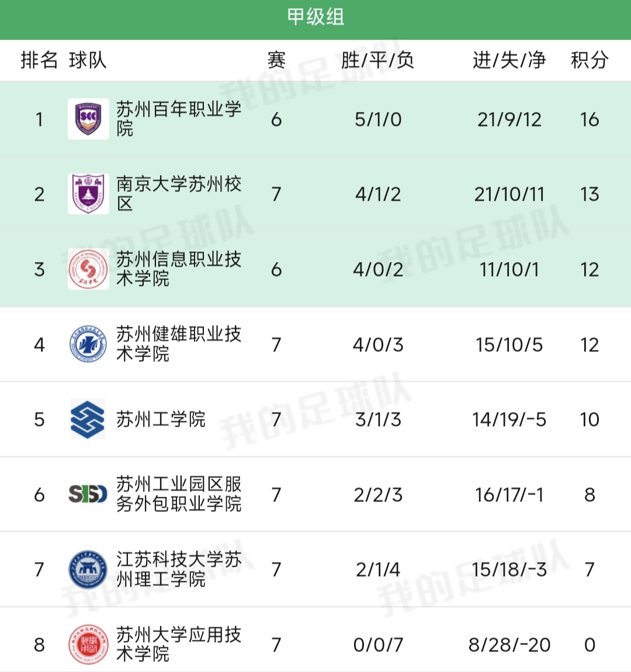Tap the 苏州大学应用技术学院 red seal logo
631x672 pixels.
point(88,645)
